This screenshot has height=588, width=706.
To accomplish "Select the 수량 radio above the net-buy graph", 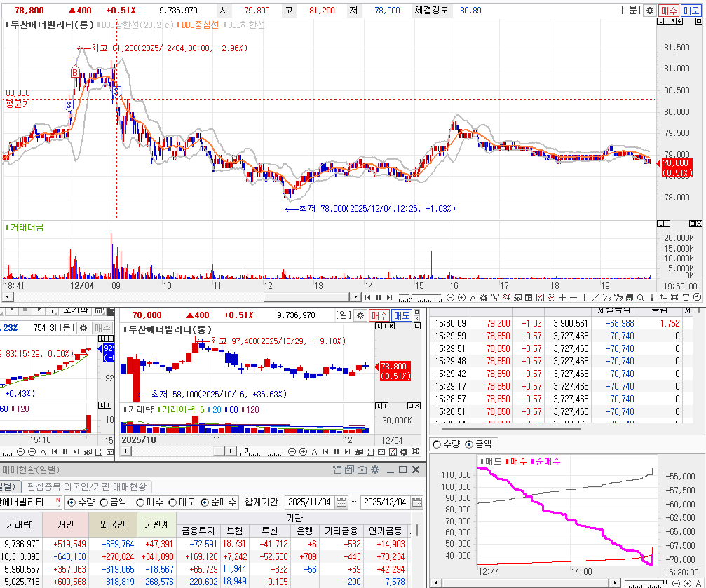I will coord(436,444).
